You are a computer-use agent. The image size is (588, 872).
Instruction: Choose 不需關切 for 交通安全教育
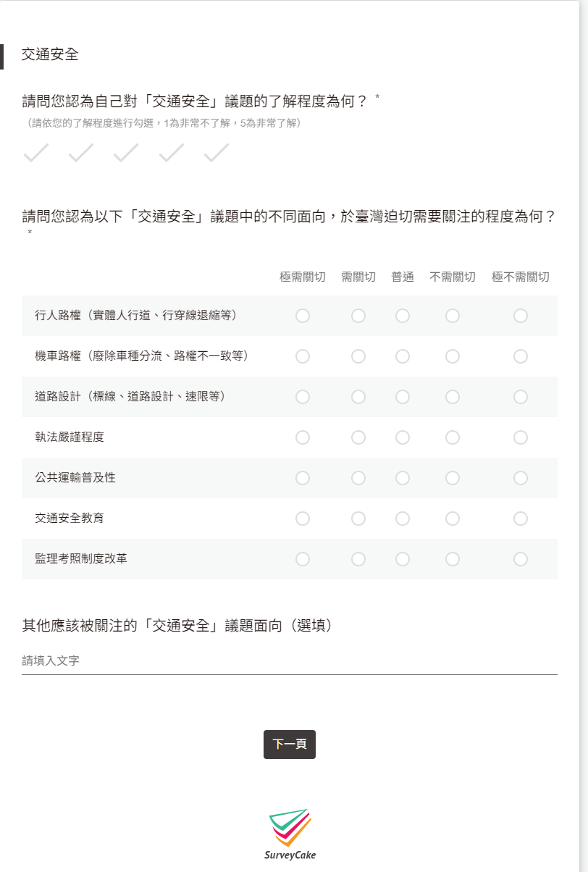(453, 519)
